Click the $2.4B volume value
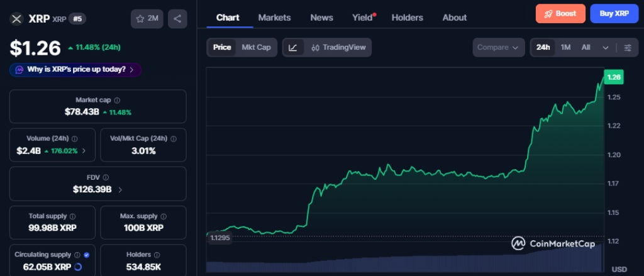The image size is (644, 276). pos(28,151)
